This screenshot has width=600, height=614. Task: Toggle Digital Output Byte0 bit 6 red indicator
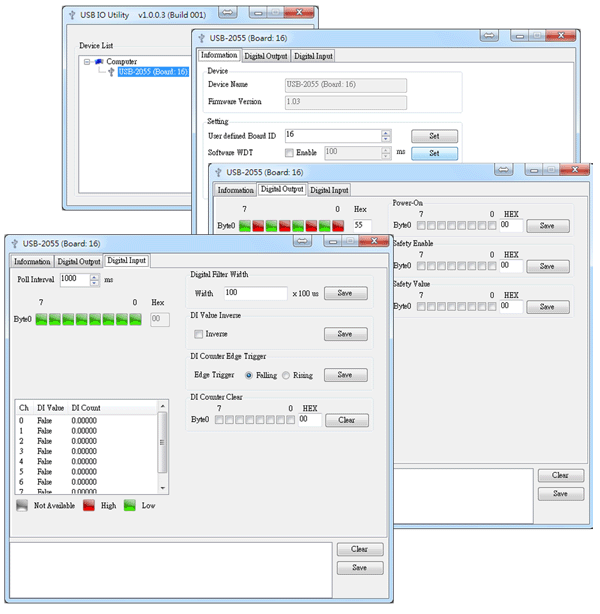(x=258, y=226)
